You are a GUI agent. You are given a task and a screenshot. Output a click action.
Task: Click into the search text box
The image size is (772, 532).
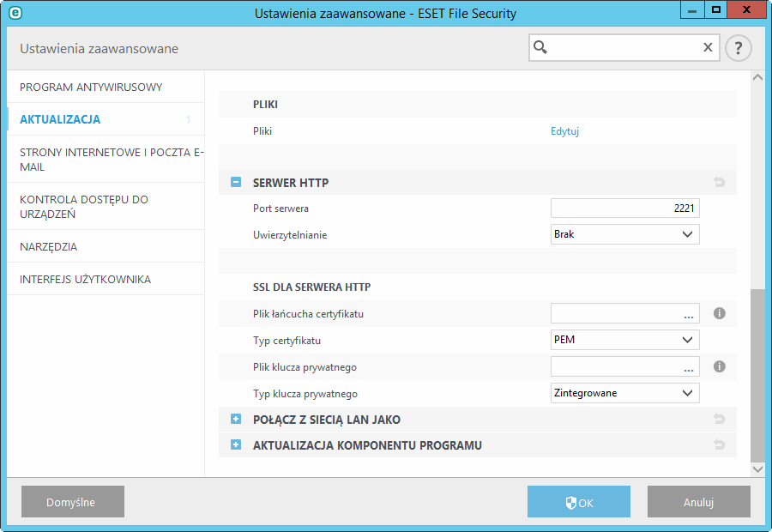point(624,47)
